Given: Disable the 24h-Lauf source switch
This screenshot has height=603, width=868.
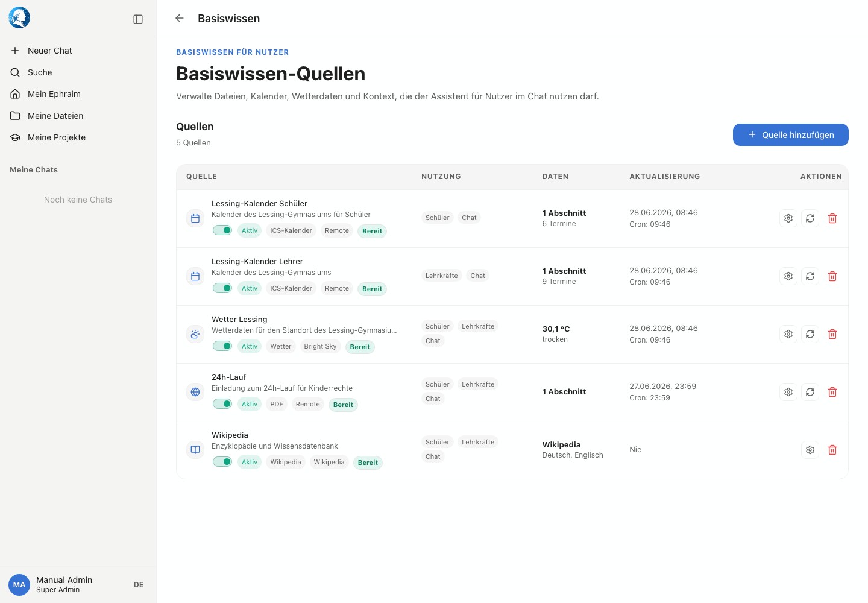Looking at the screenshot, I should click(x=222, y=404).
